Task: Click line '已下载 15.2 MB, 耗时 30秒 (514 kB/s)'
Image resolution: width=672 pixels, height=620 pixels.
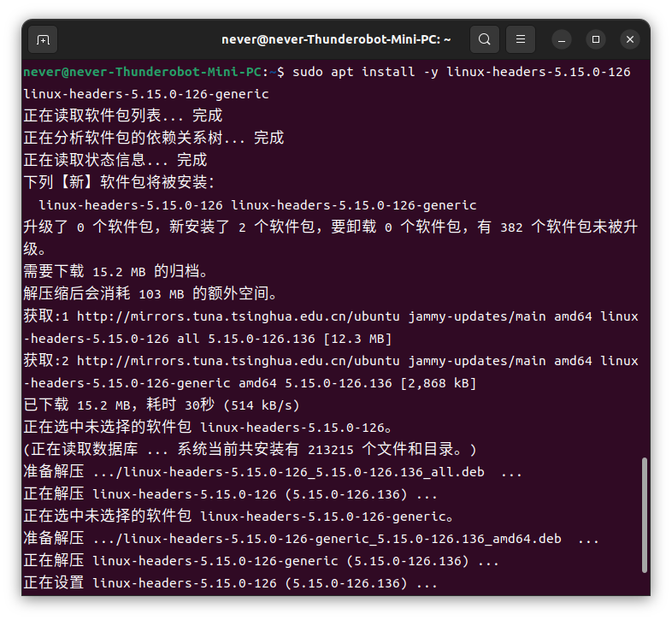Action: pyautogui.click(x=162, y=405)
